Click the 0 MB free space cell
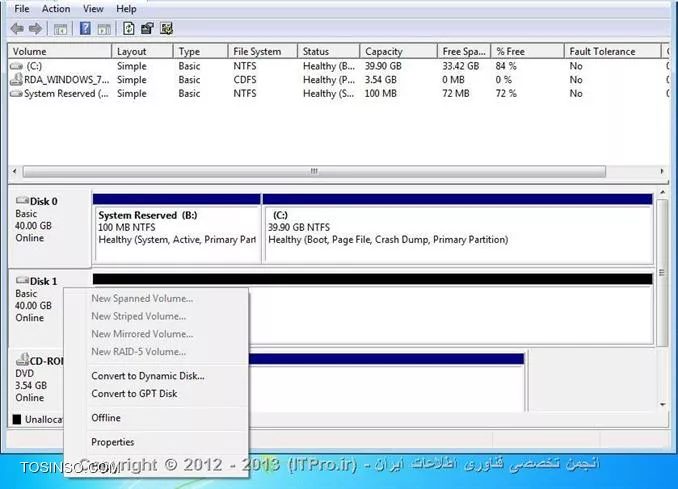The height and width of the screenshot is (489, 678). pos(453,80)
